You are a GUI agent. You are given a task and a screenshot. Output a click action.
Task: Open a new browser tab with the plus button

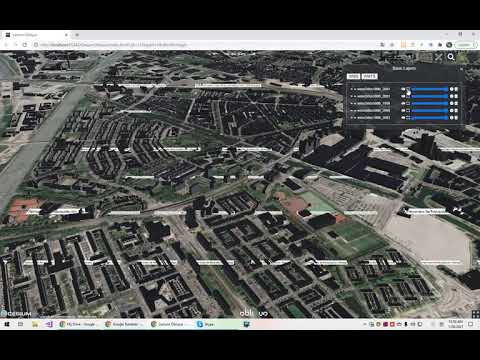pos(77,34)
